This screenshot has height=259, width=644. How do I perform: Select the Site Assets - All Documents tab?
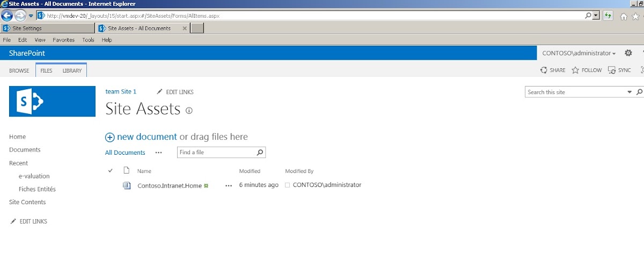click(x=139, y=28)
